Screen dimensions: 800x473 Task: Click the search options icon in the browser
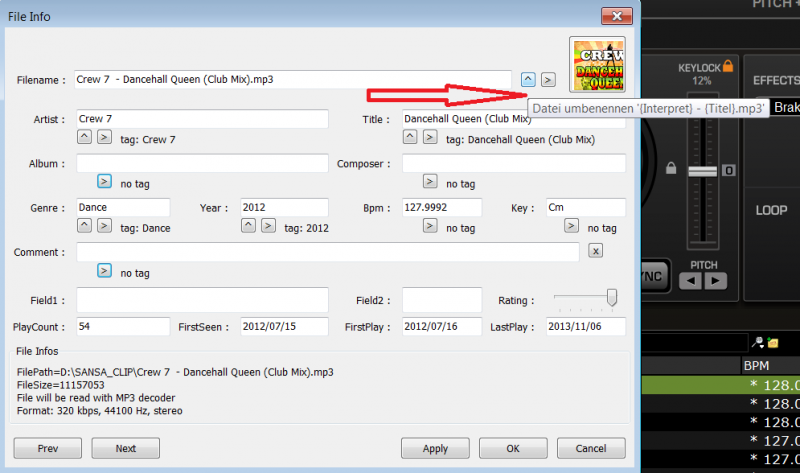pos(758,342)
